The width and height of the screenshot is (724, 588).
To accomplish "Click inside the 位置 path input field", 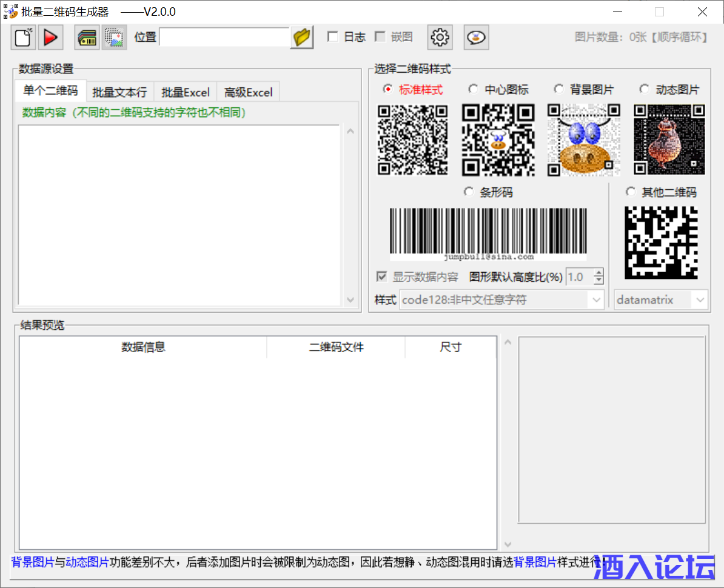I will point(224,38).
